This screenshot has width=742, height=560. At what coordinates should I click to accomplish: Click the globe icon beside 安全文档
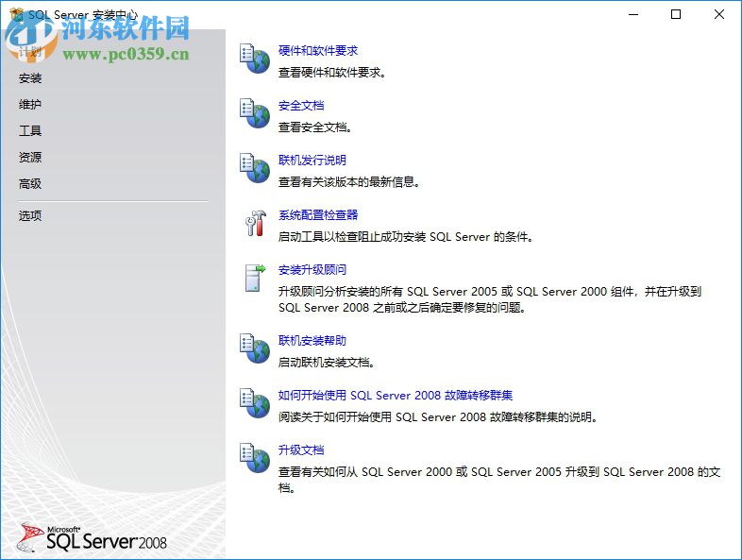point(255,113)
